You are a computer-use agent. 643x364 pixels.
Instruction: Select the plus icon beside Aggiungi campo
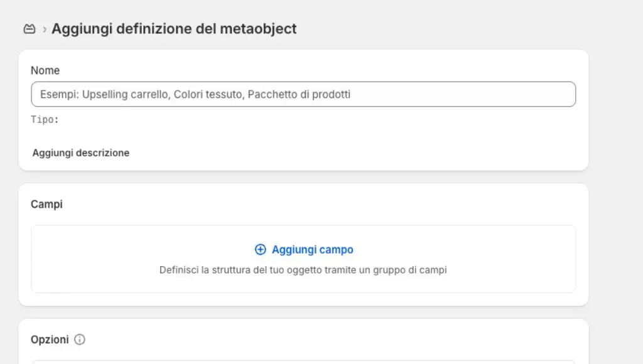[260, 249]
